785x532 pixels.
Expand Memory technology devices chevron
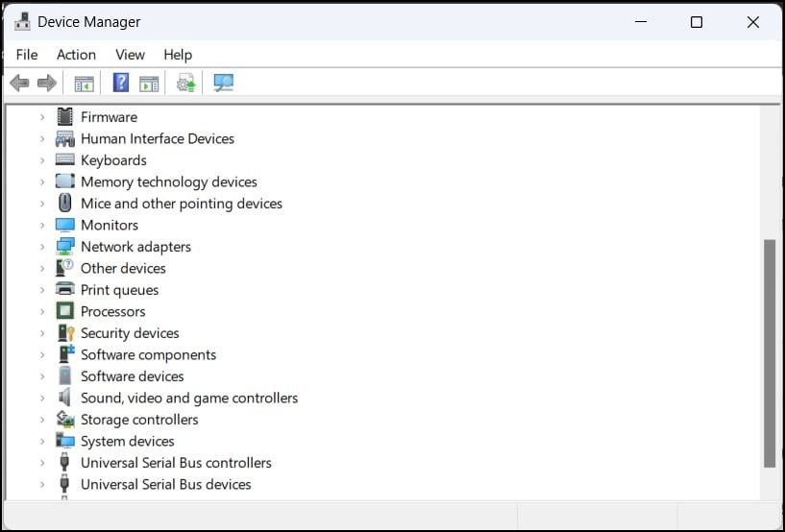(x=42, y=181)
